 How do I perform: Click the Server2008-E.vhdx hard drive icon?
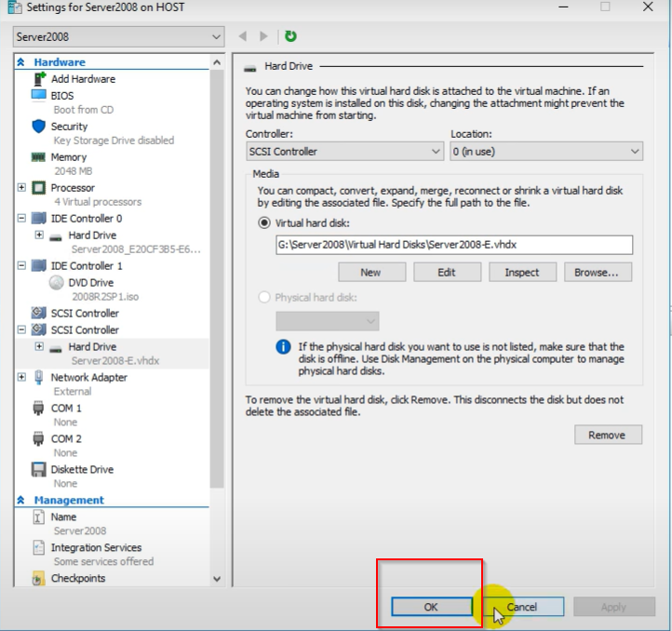tap(56, 349)
